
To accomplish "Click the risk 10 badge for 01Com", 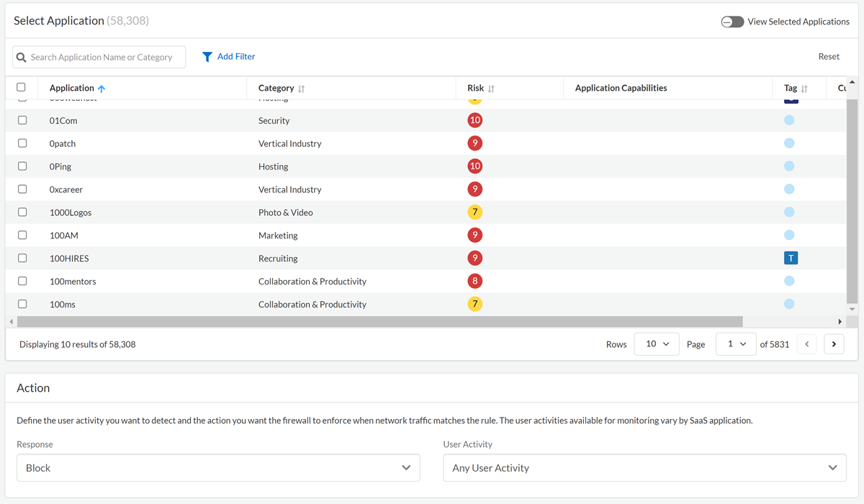I will coord(474,120).
